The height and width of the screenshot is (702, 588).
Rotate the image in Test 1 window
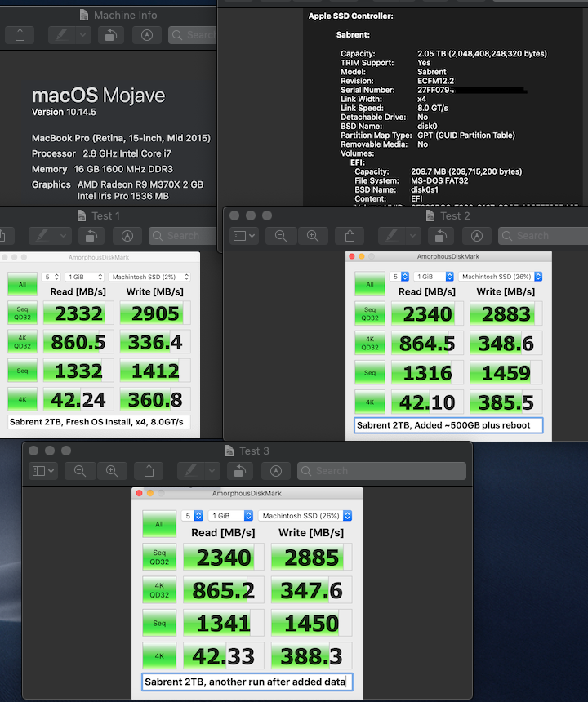[91, 235]
